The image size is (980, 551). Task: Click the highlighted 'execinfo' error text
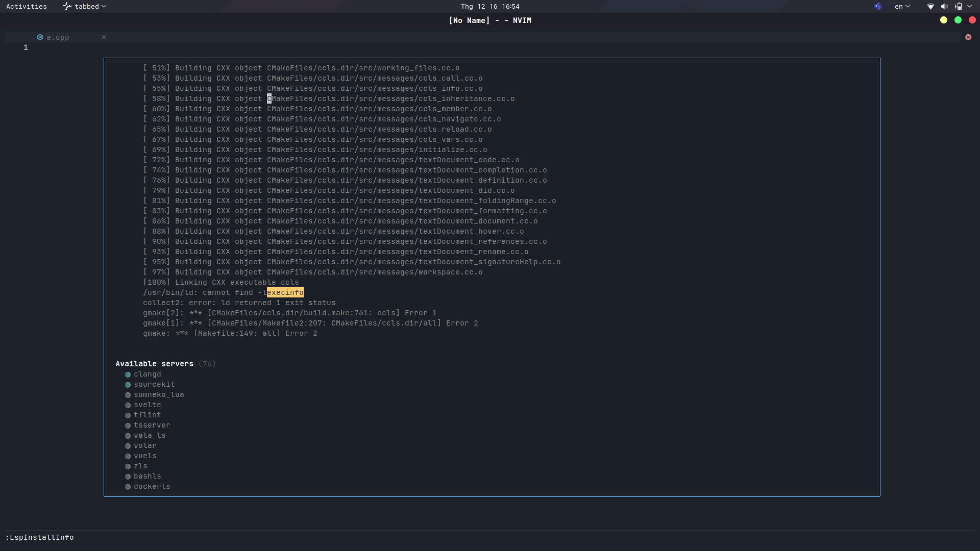point(284,292)
